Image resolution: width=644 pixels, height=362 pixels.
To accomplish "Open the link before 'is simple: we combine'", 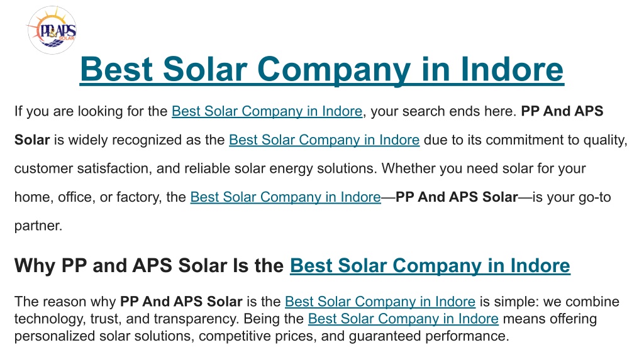I will click(x=380, y=302).
